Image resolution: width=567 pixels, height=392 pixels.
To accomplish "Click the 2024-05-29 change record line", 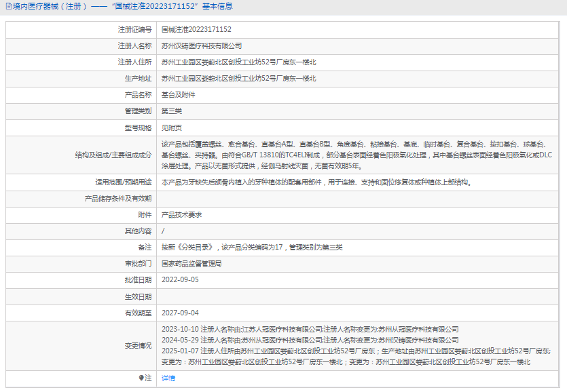I will pos(310,340).
